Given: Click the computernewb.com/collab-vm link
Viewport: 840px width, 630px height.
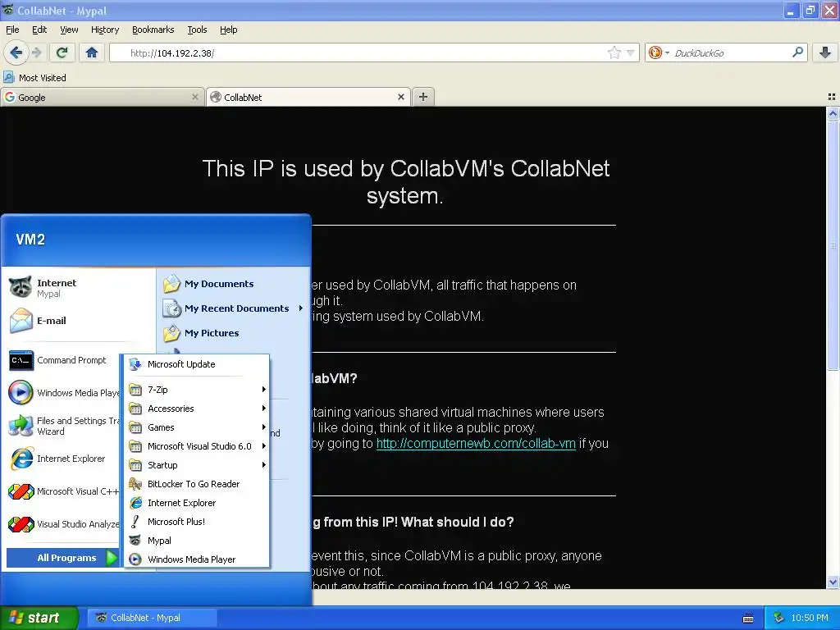Looking at the screenshot, I should [476, 444].
